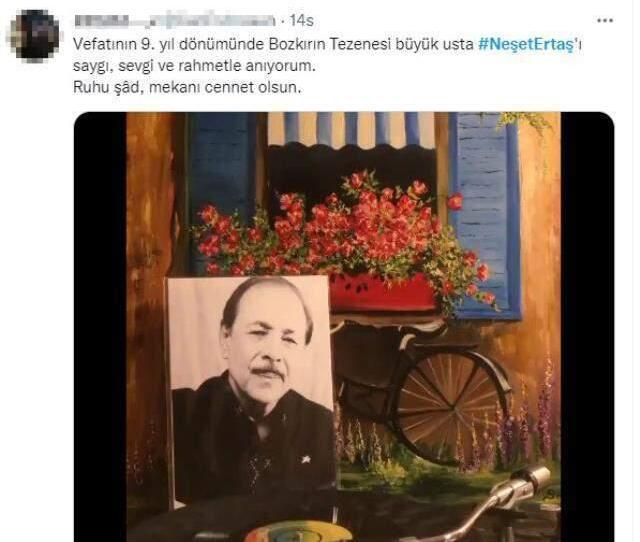Click the "saygı, sevgi ve rahmetle anıyorum." text line

(x=194, y=66)
